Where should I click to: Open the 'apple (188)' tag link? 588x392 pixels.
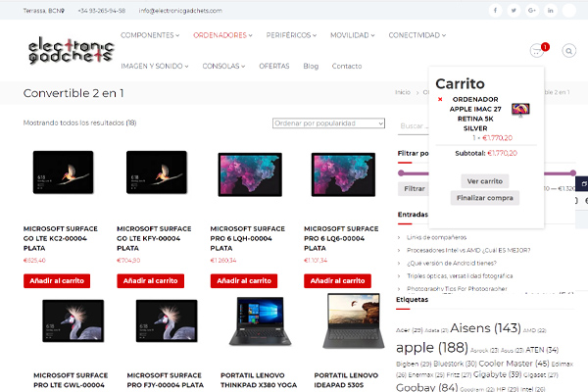435,348
